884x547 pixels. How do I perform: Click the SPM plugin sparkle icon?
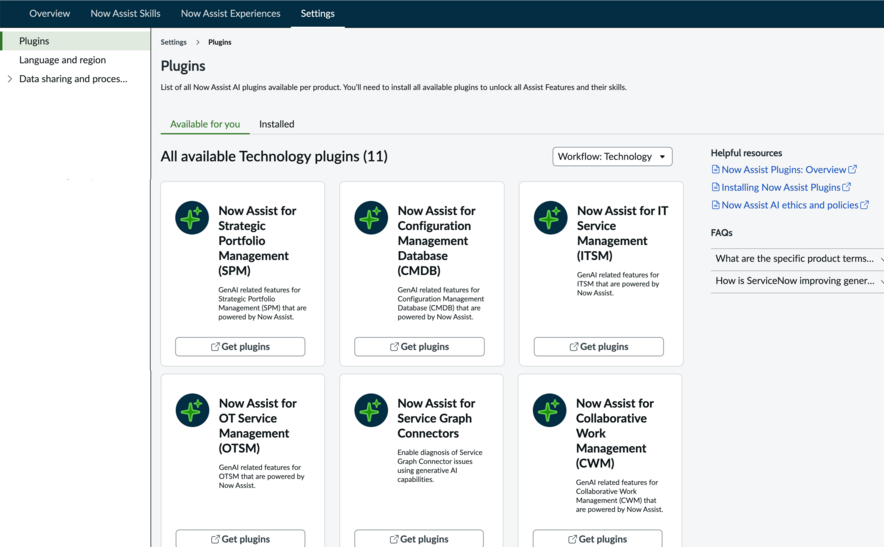[192, 217]
